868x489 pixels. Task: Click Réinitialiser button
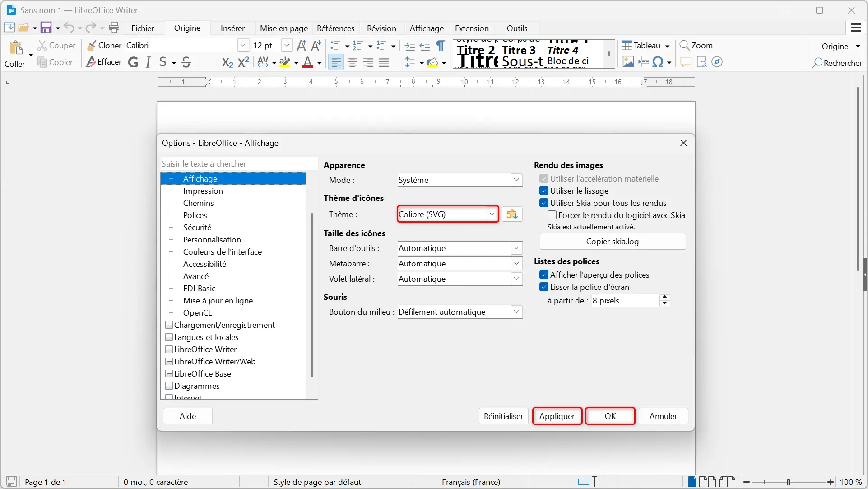point(503,416)
